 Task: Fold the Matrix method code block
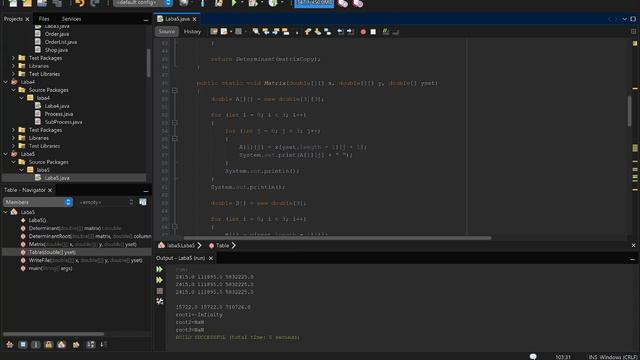tap(174, 91)
